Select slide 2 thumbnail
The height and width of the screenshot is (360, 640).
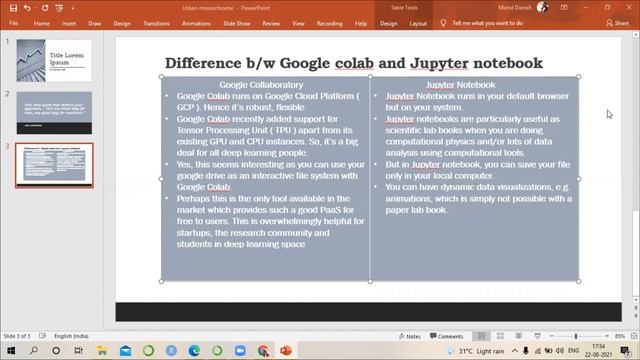coord(54,113)
